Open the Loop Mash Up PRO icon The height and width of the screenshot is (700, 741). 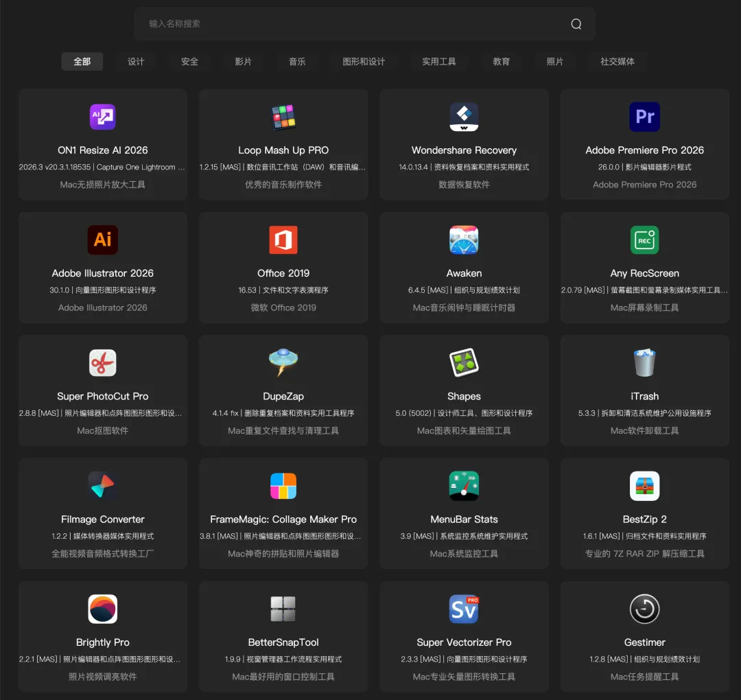point(283,117)
